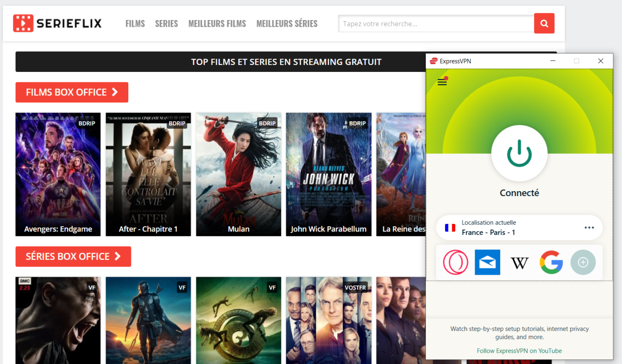Screen dimensions: 622x364
Task: Click the 'Connecté' status text
Action: tap(519, 193)
